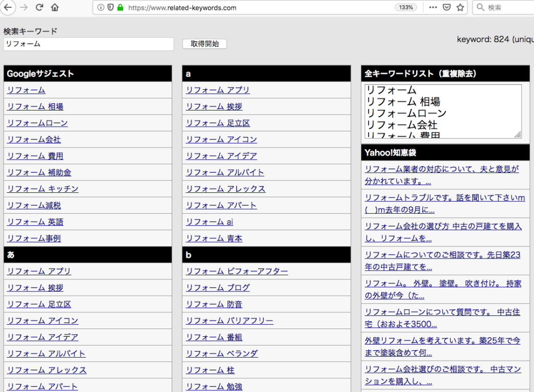Open the page actions three-dot menu
The height and width of the screenshot is (392, 534).
(433, 7)
